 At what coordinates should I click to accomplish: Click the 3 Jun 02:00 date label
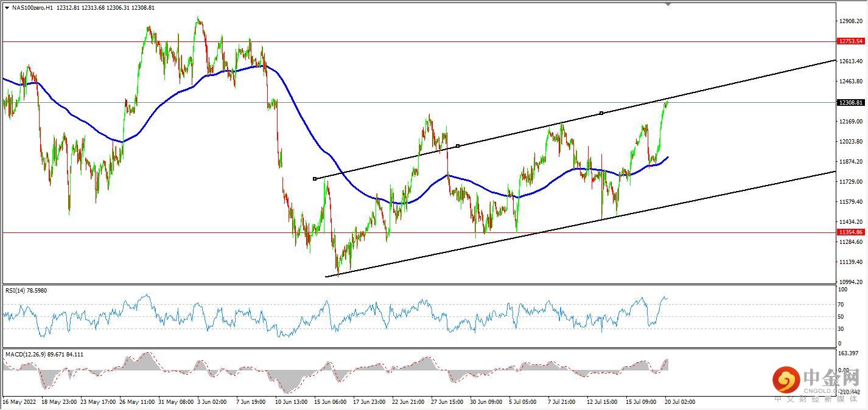tap(213, 402)
